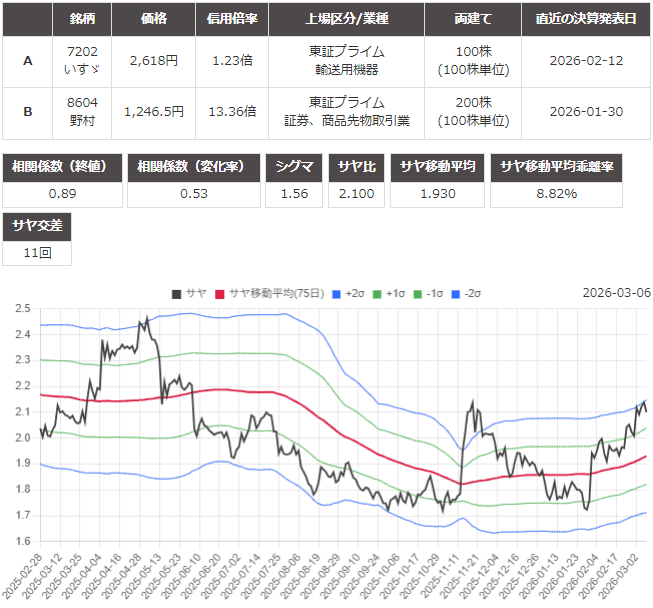Viewport: 653px width, 608px height.
Task: Click the 上場区分/業種 column header
Action: (346, 19)
